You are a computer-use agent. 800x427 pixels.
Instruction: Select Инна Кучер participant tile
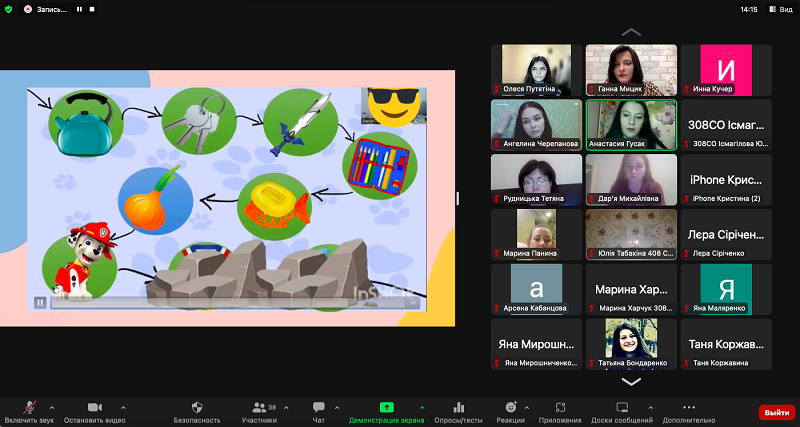point(726,70)
